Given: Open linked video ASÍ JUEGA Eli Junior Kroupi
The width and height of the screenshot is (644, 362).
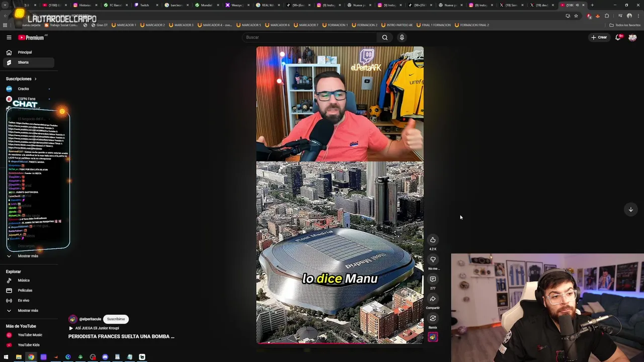Looking at the screenshot, I should (x=94, y=328).
